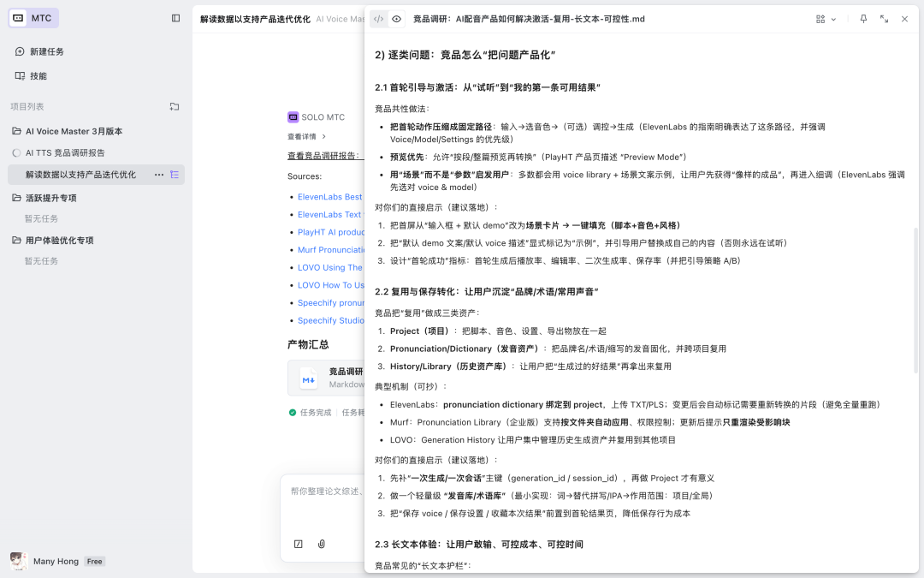Viewport: 924px width, 578px height.
Task: Expand the document panel to fullscreen
Action: coord(884,18)
